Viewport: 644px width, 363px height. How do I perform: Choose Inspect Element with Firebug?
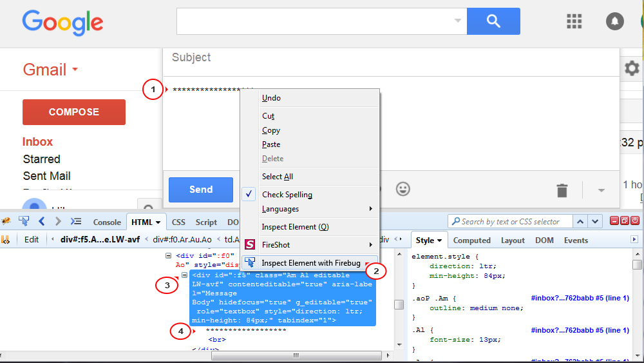coord(311,262)
